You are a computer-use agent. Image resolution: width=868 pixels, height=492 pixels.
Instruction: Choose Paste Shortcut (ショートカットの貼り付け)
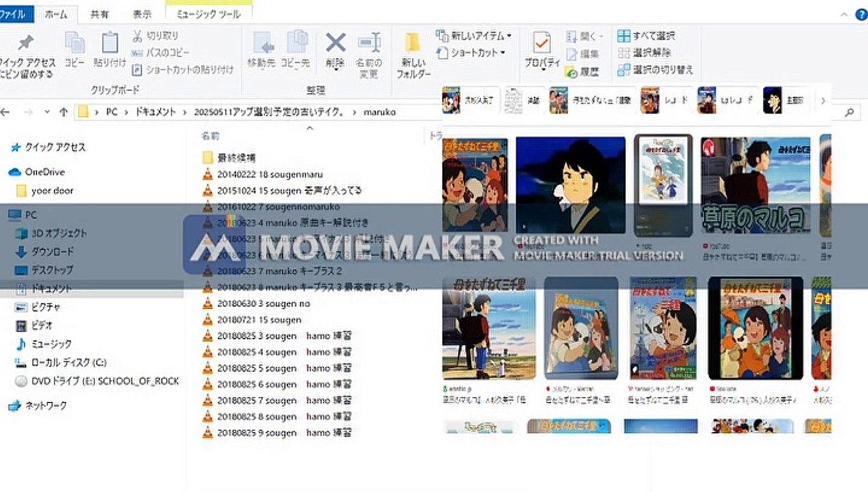coord(182,69)
